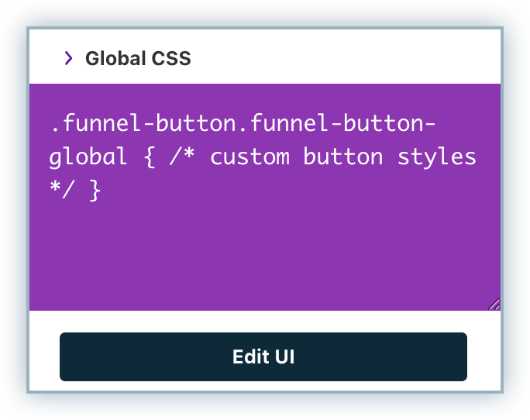This screenshot has width=530, height=420.
Task: Click the word "global" in the code
Action: pyautogui.click(x=88, y=157)
